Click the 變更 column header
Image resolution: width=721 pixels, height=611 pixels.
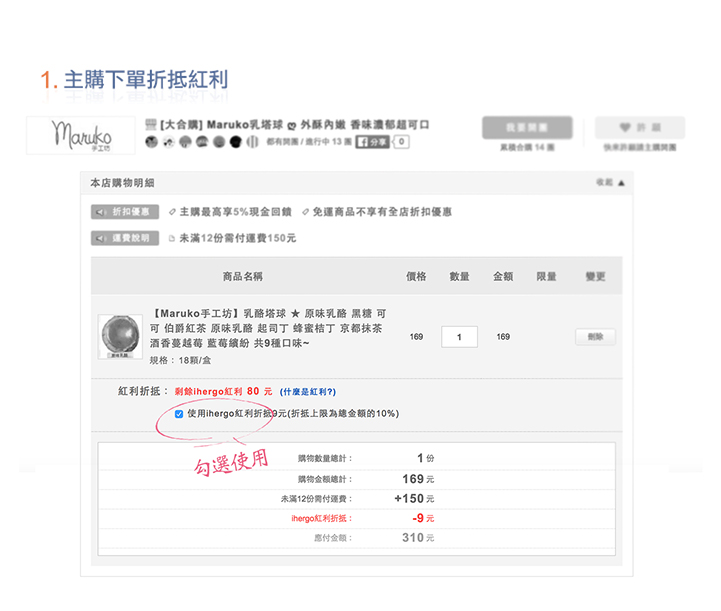[x=595, y=276]
